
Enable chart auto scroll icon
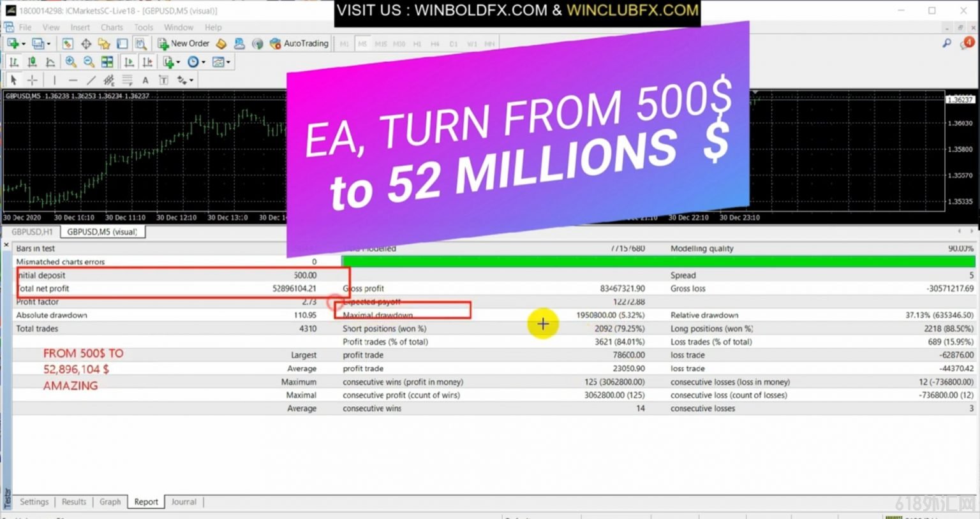(129, 62)
